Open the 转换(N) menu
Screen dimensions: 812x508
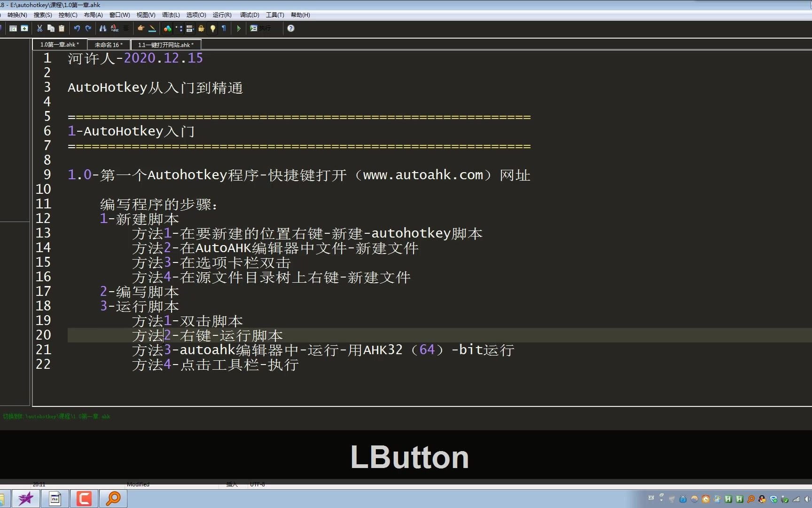tap(17, 15)
